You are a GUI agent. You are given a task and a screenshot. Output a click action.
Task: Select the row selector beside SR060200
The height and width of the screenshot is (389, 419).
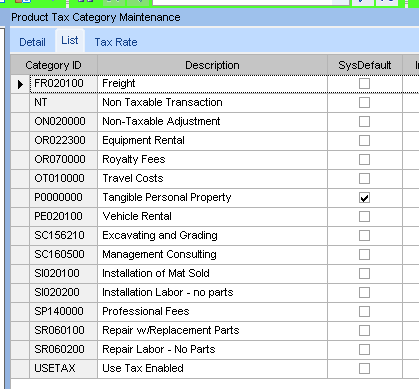pos(20,350)
